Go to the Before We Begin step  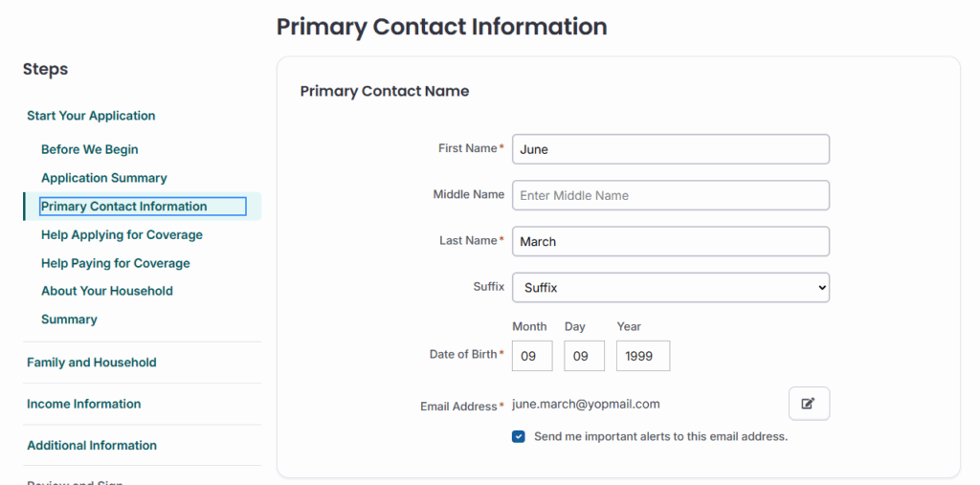point(90,149)
